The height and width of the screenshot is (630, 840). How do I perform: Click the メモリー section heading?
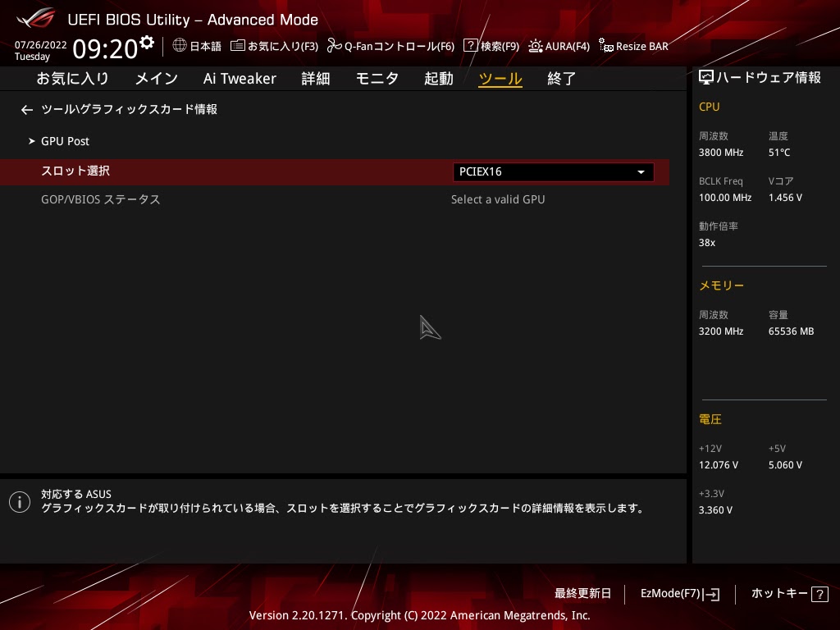(x=721, y=285)
